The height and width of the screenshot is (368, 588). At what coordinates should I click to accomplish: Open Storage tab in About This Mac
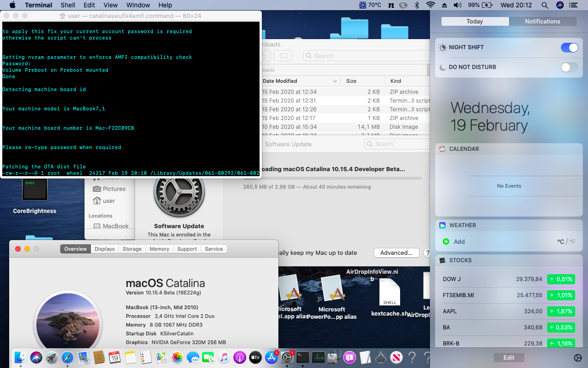coord(132,249)
